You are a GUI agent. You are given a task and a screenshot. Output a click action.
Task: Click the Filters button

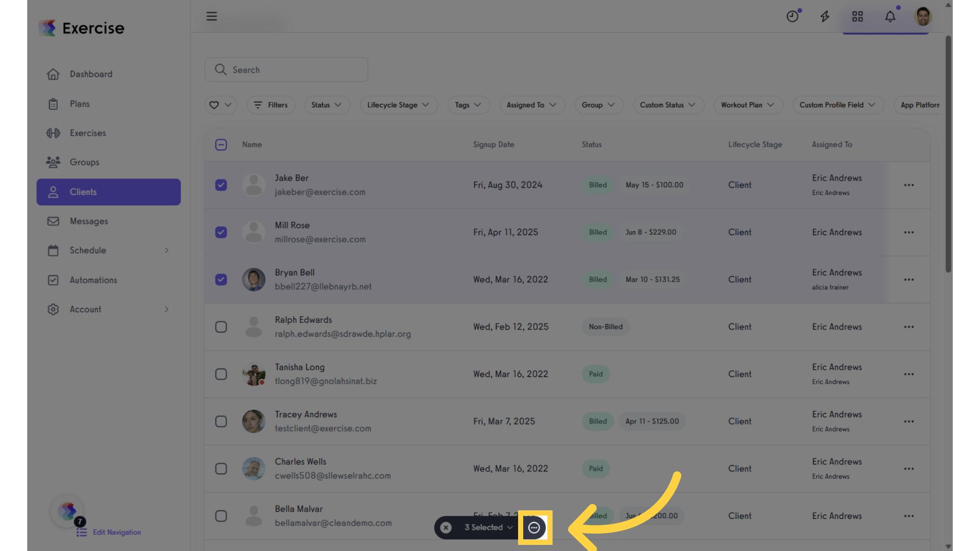[x=271, y=105]
